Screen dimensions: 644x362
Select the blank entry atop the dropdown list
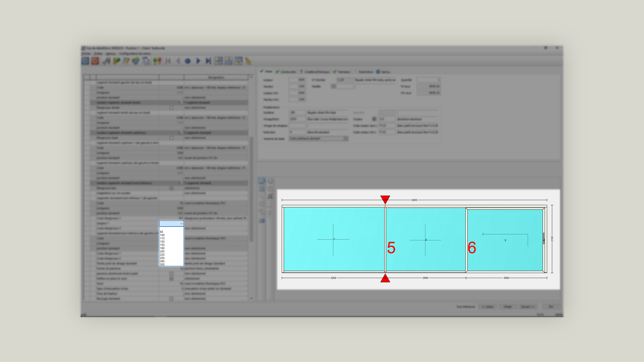tap(171, 229)
